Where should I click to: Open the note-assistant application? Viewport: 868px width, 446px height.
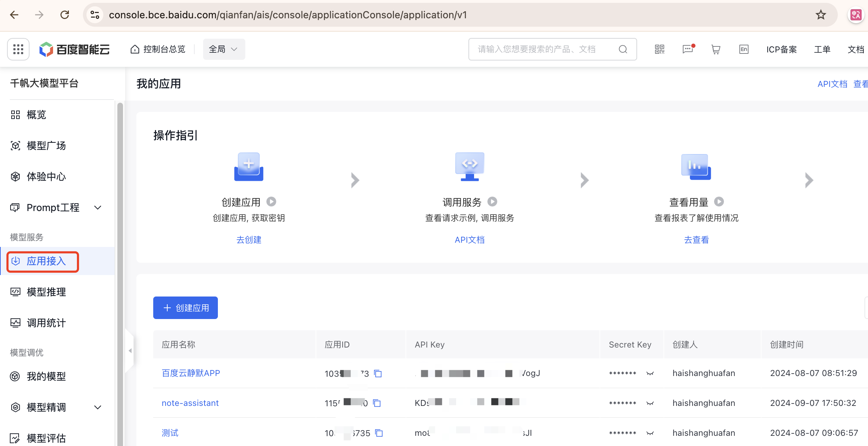pyautogui.click(x=190, y=403)
